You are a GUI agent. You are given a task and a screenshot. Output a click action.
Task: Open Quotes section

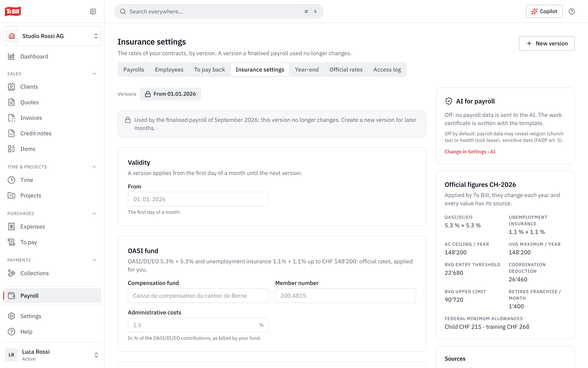pos(52,102)
